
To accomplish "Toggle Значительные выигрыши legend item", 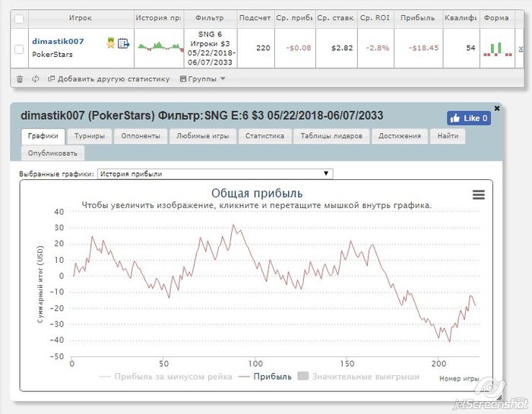I will (x=358, y=377).
